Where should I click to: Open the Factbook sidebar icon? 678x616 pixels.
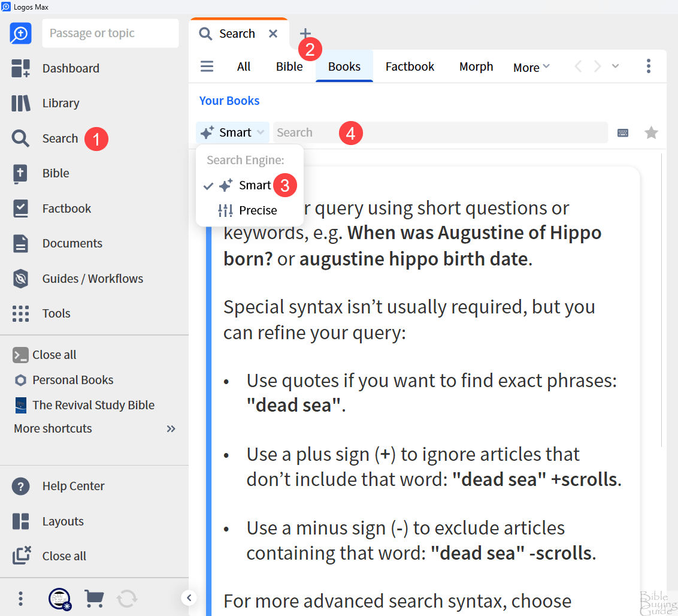21,209
